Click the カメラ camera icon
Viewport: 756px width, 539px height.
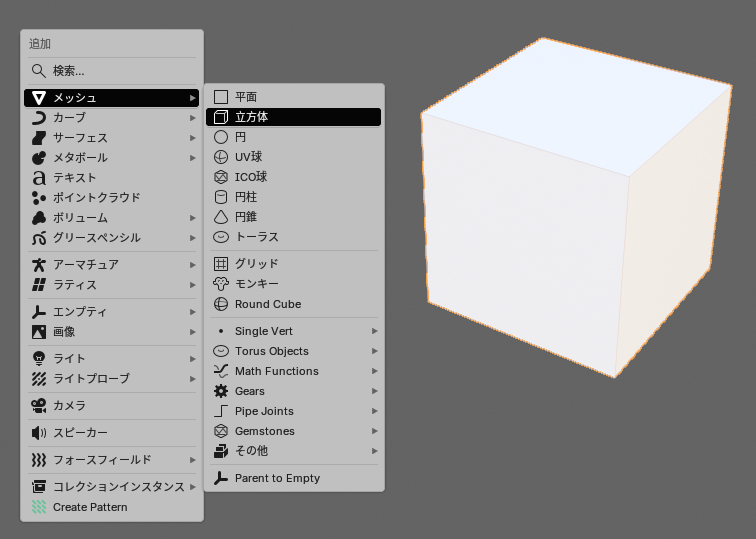(39, 406)
